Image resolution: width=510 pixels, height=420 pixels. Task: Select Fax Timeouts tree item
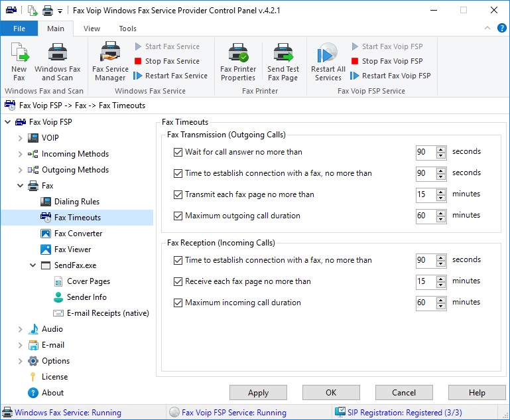[x=78, y=218]
